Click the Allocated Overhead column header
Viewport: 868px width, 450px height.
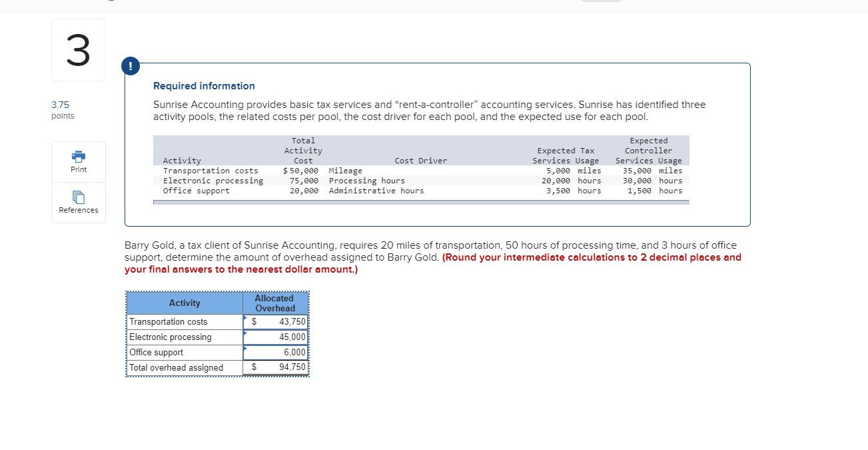pos(274,303)
